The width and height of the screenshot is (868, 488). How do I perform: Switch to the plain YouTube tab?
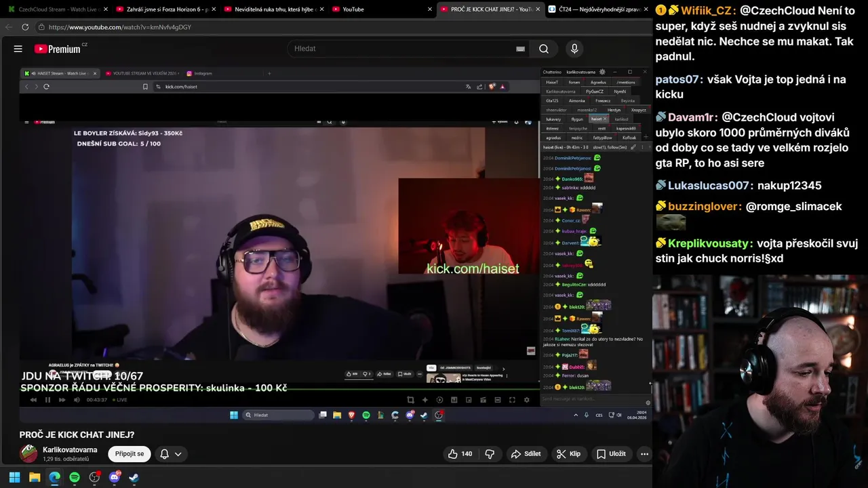(x=381, y=9)
